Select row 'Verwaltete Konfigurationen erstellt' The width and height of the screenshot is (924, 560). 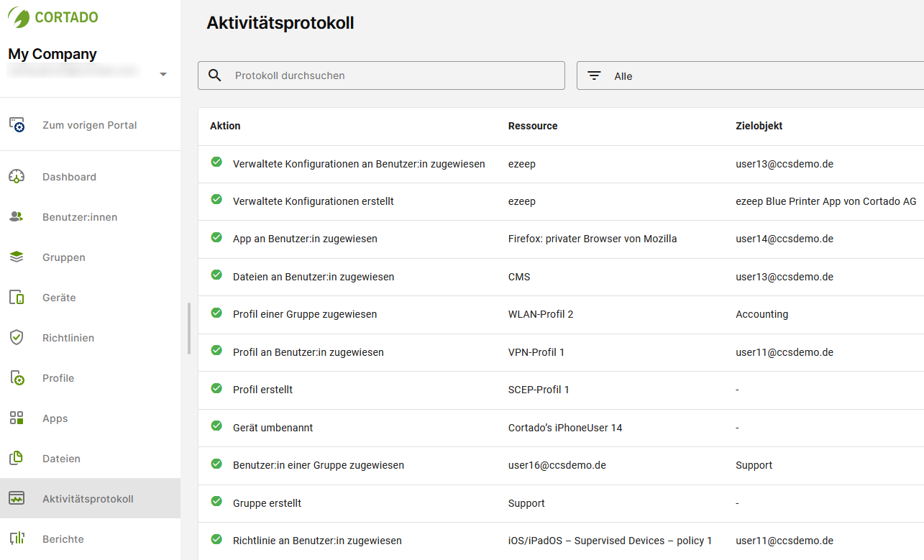tap(561, 201)
